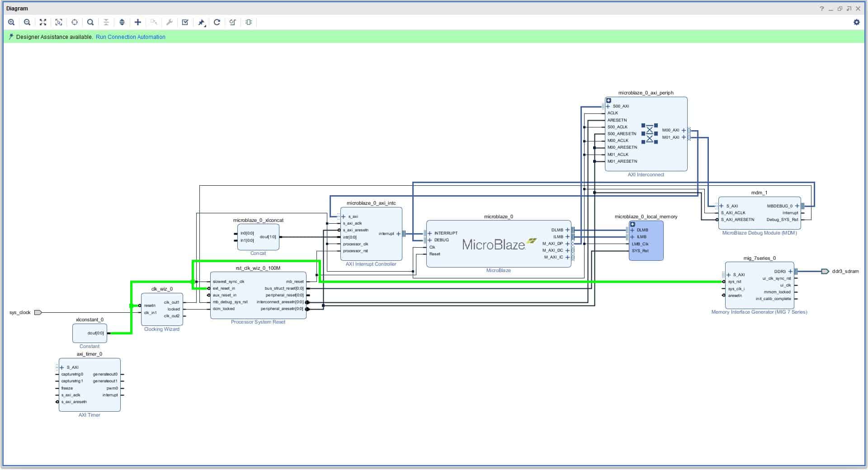
Task: Select the sys_clock input port
Action: click(38, 312)
